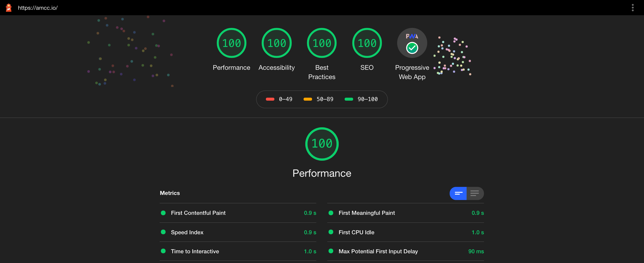Click the First CPU Idle metric

point(356,232)
